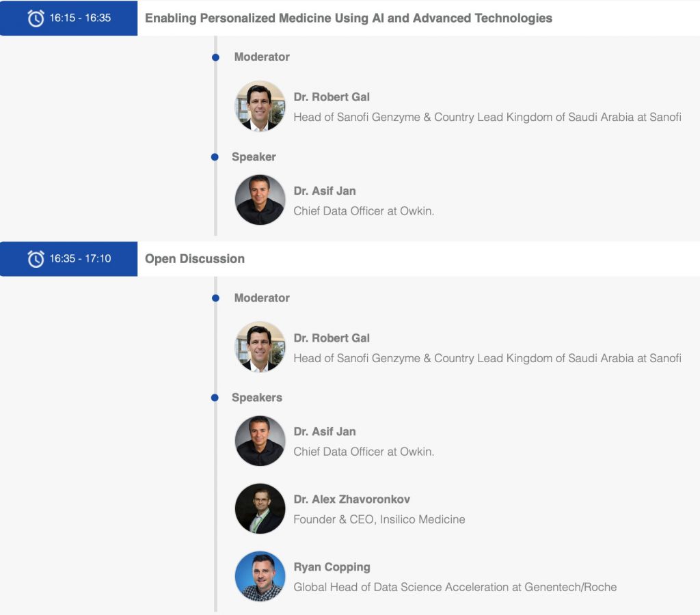Open Dr. Alex Zhavoronkov name link
Image resolution: width=700 pixels, height=615 pixels.
tap(352, 499)
